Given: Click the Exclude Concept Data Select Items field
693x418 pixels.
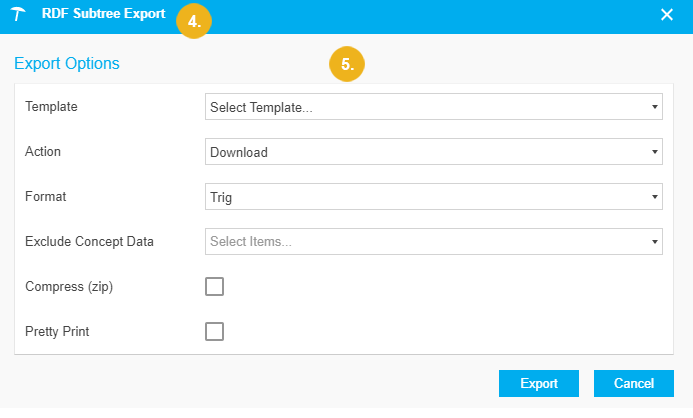Looking at the screenshot, I should pos(425,241).
